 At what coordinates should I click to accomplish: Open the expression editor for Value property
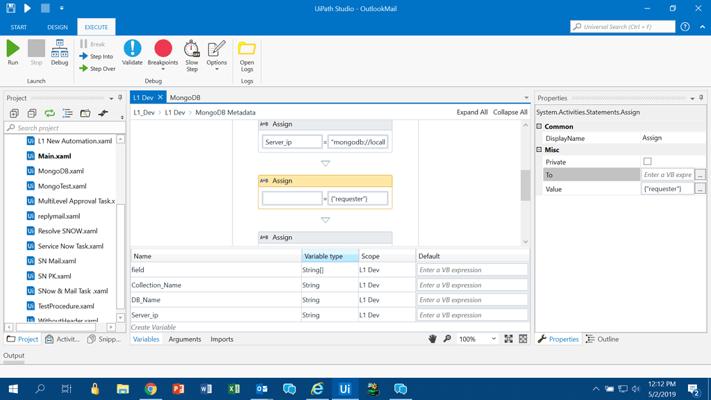pos(700,189)
